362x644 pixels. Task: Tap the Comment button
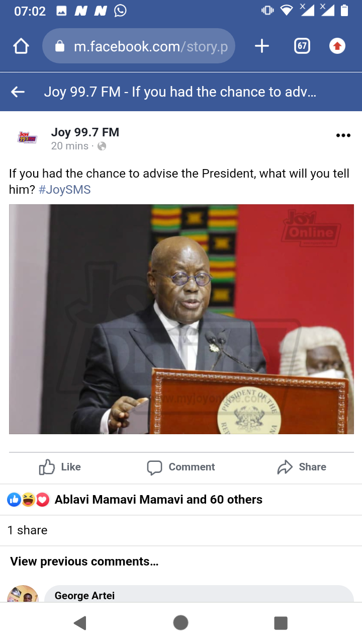[181, 467]
